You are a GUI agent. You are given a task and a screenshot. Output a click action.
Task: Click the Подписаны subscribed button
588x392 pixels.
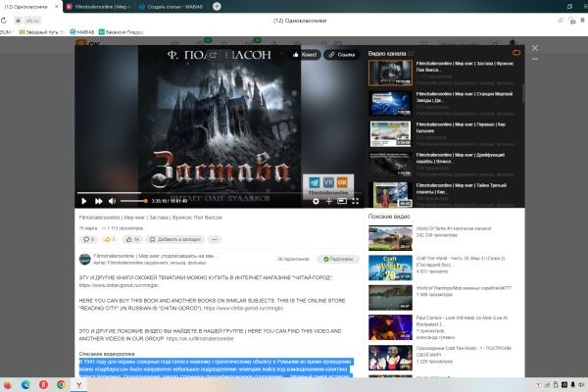tap(338, 259)
